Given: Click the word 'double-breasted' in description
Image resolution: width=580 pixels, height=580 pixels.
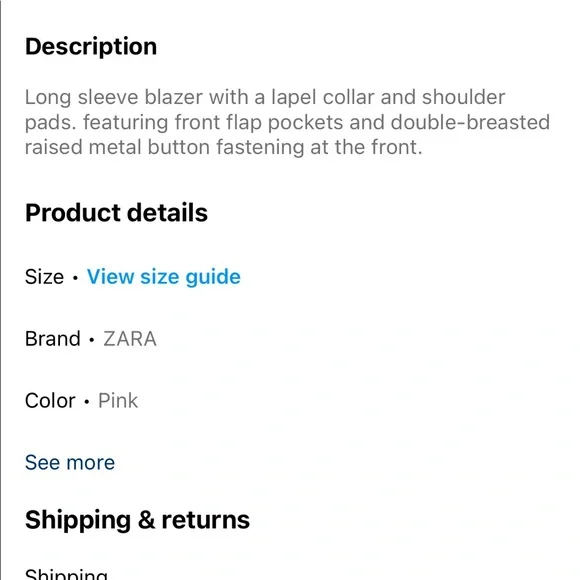Looking at the screenshot, I should coord(470,122).
